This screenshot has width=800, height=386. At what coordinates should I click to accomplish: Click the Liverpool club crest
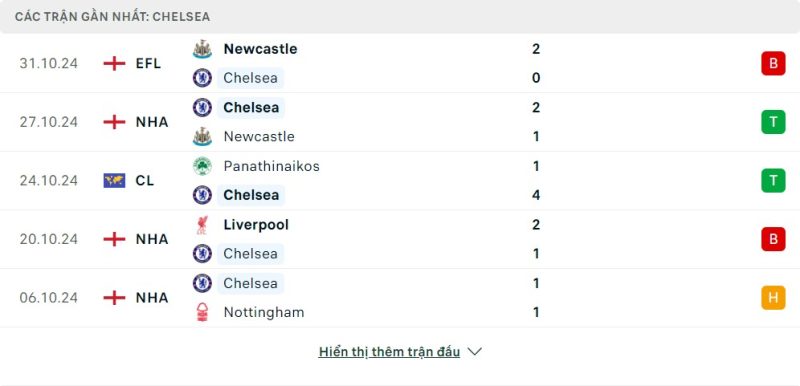point(202,225)
